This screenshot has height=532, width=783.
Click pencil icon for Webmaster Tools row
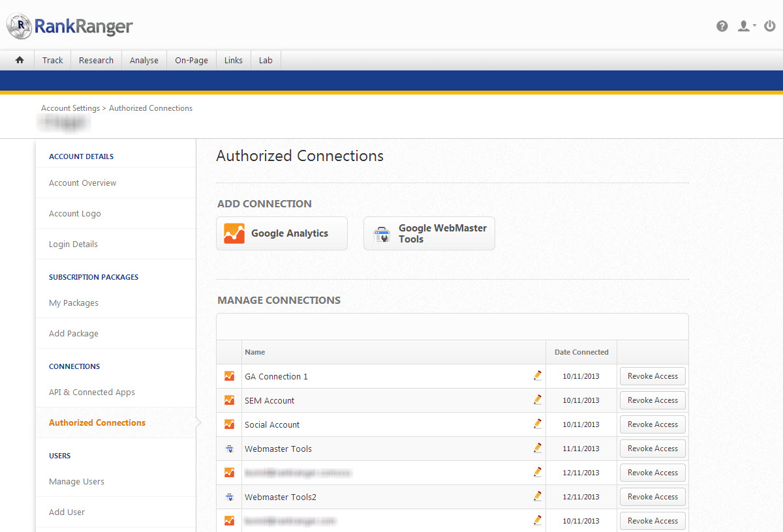point(537,448)
